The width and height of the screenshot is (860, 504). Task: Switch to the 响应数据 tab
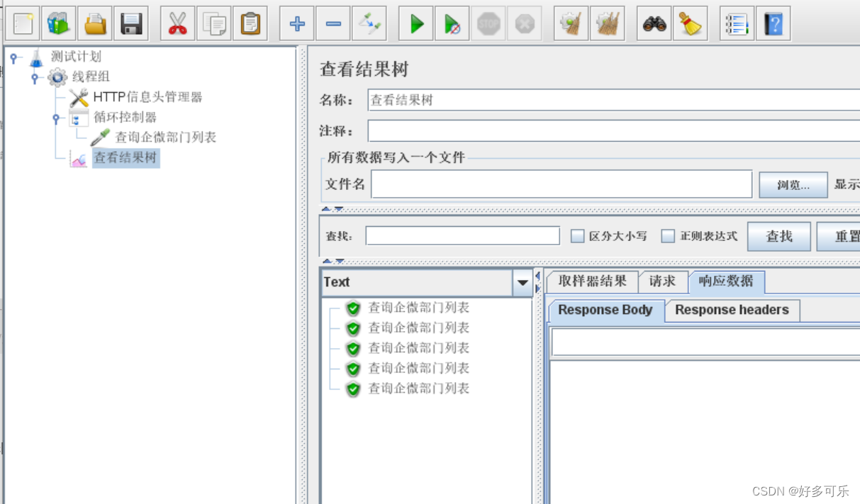coord(726,281)
